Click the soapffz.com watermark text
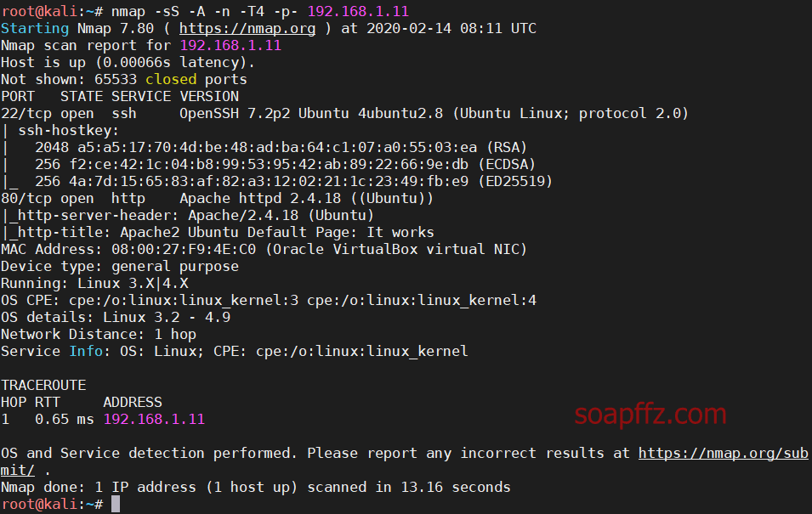 click(x=650, y=414)
